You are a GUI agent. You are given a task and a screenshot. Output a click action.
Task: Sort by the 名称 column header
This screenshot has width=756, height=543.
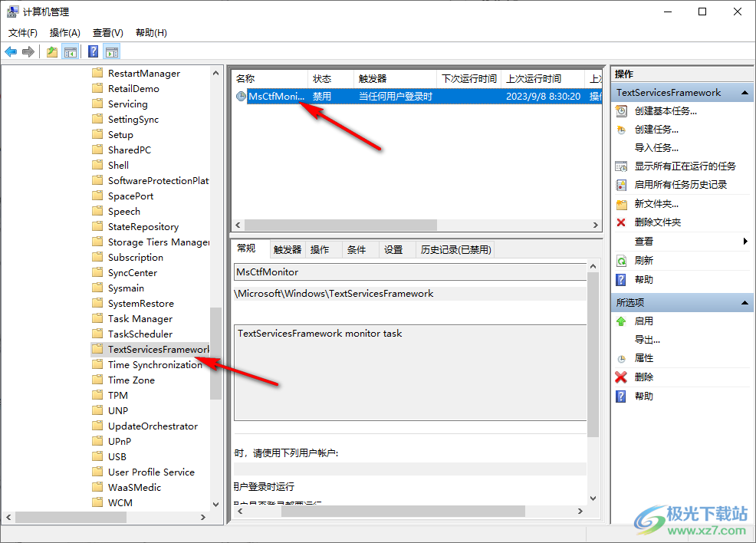(270, 78)
